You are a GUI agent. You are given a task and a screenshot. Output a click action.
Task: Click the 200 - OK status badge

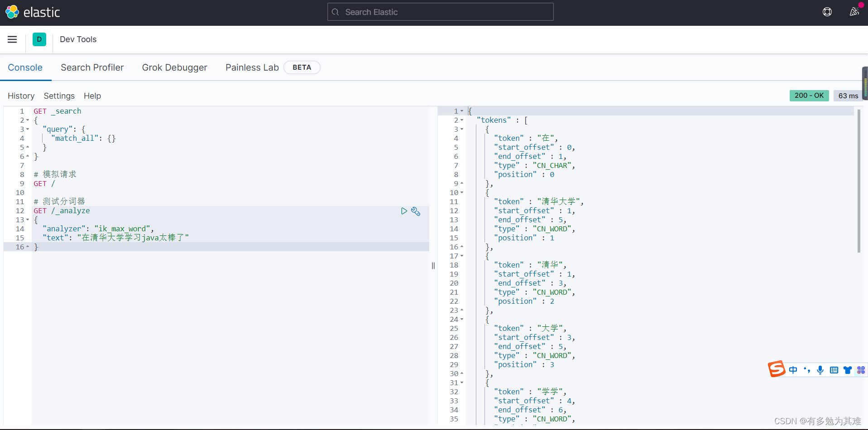point(809,96)
